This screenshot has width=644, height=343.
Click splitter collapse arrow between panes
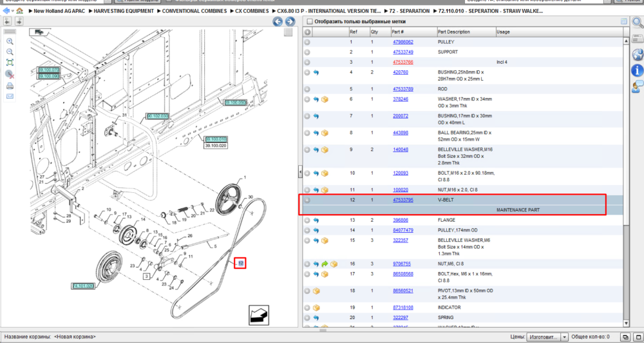click(x=300, y=171)
